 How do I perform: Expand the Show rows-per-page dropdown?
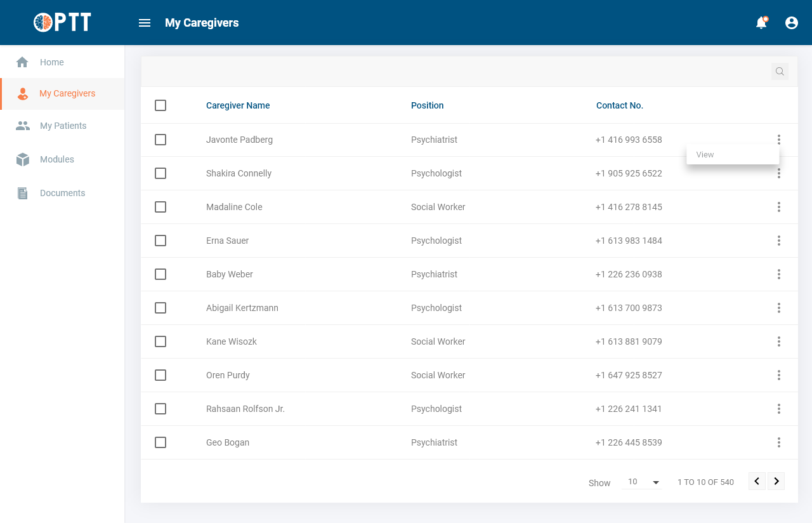point(642,482)
